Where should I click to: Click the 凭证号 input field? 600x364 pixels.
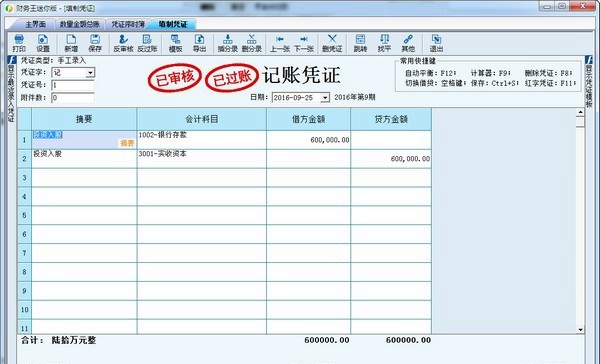click(x=73, y=85)
